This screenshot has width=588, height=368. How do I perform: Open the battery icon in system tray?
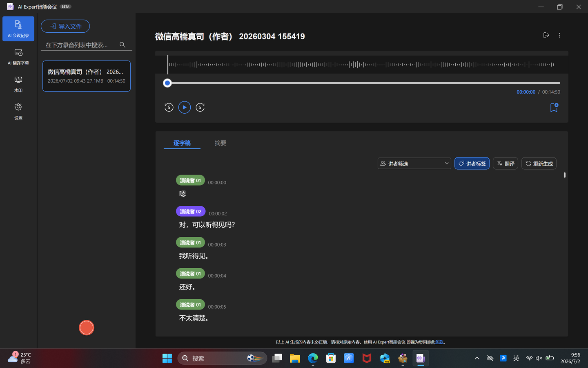coord(550,358)
